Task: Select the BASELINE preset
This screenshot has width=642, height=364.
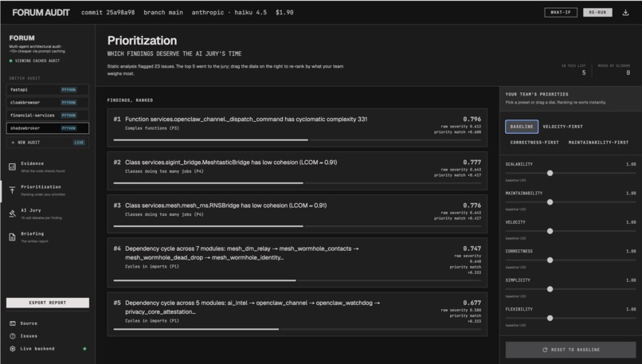Action: [x=522, y=127]
